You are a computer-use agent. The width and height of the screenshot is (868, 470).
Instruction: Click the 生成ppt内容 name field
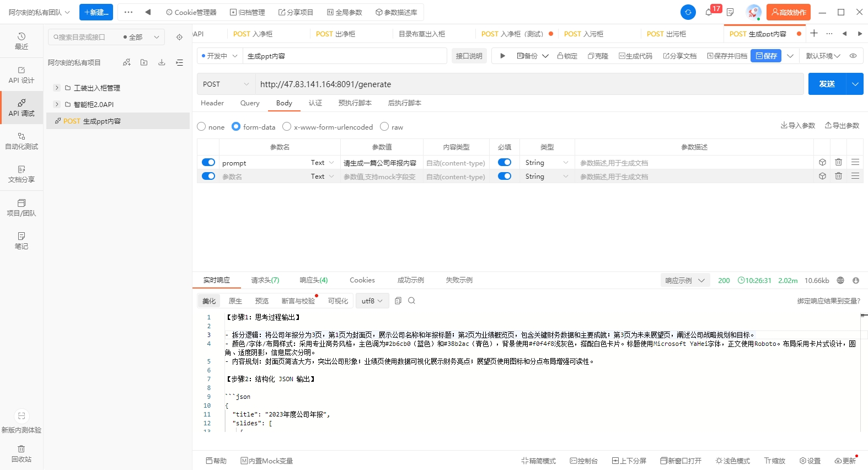point(345,56)
